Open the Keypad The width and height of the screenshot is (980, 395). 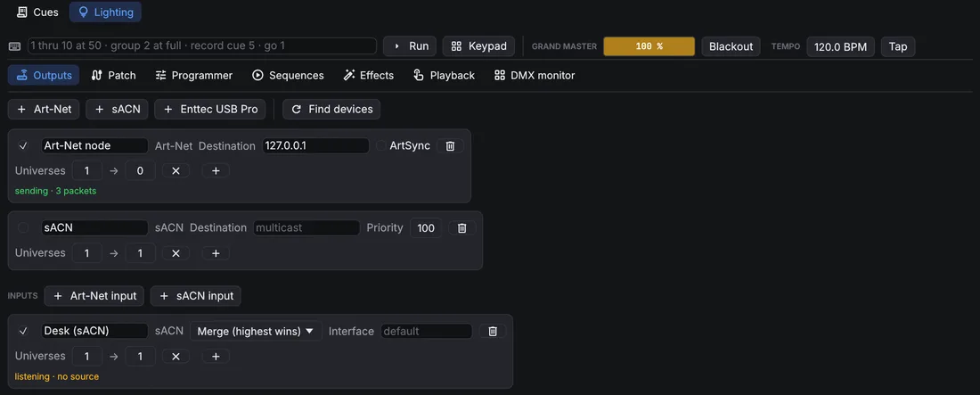[x=478, y=45]
